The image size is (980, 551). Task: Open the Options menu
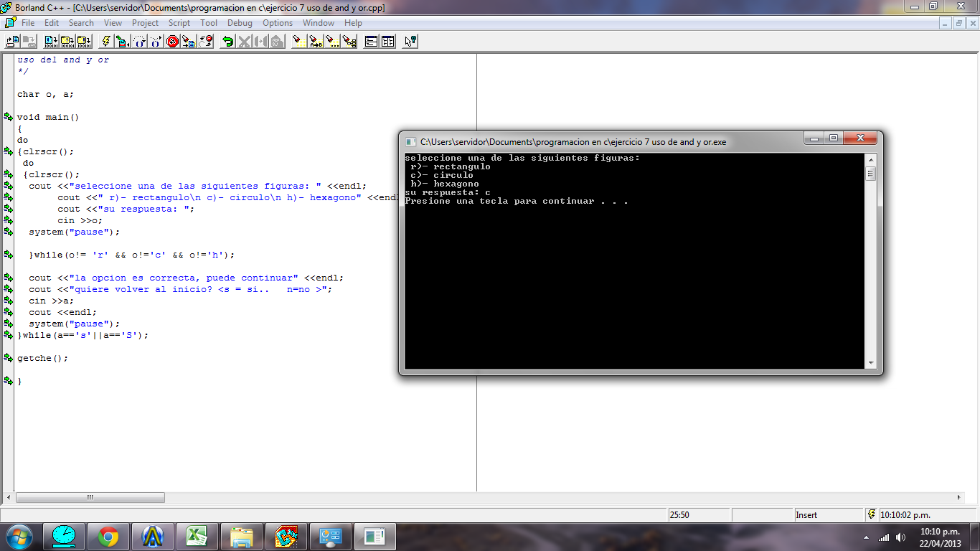278,22
